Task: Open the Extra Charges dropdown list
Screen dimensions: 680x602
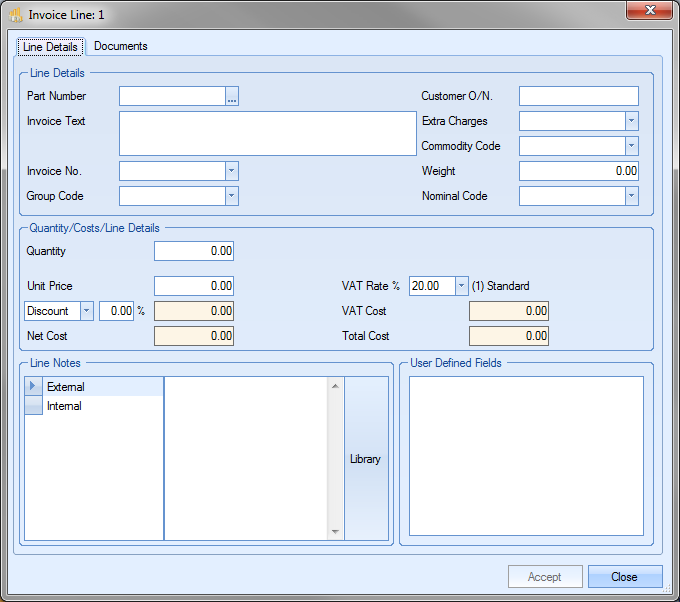Action: pyautogui.click(x=631, y=121)
